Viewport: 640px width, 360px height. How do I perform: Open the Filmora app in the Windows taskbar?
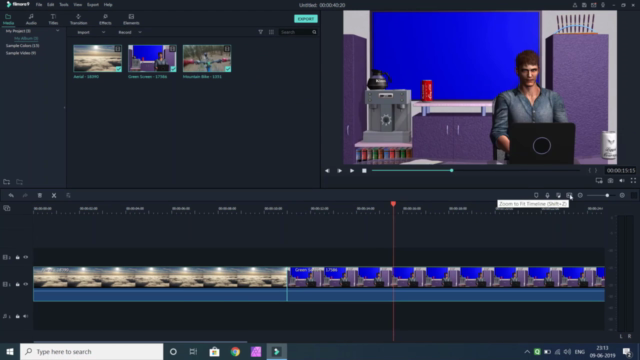click(x=276, y=351)
